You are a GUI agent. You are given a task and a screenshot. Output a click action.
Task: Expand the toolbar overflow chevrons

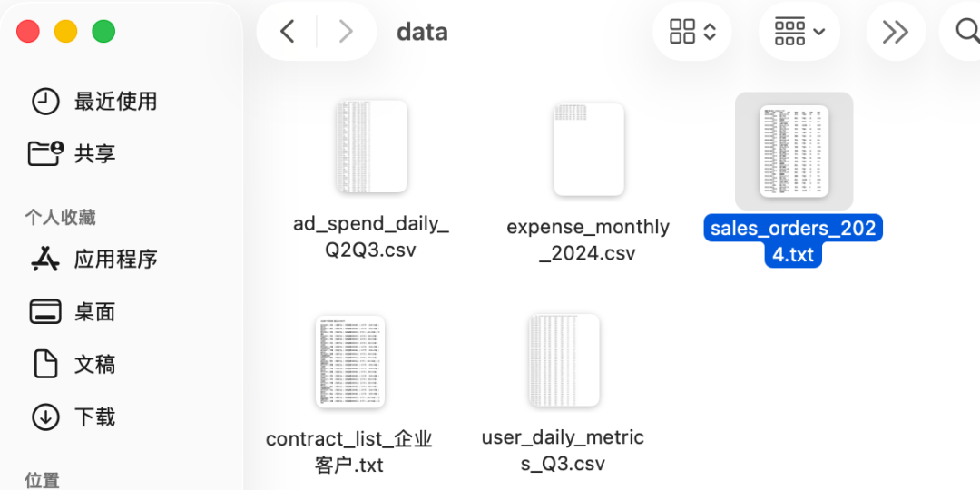point(895,32)
